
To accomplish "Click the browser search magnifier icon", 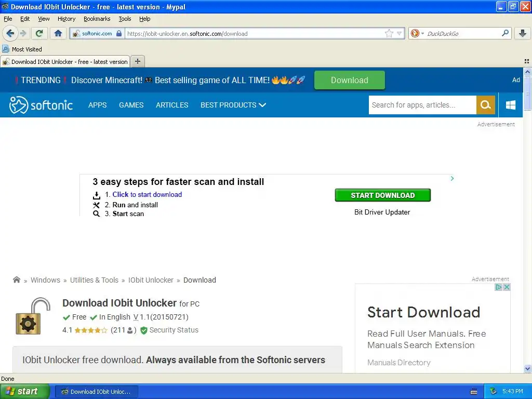I will [505, 33].
